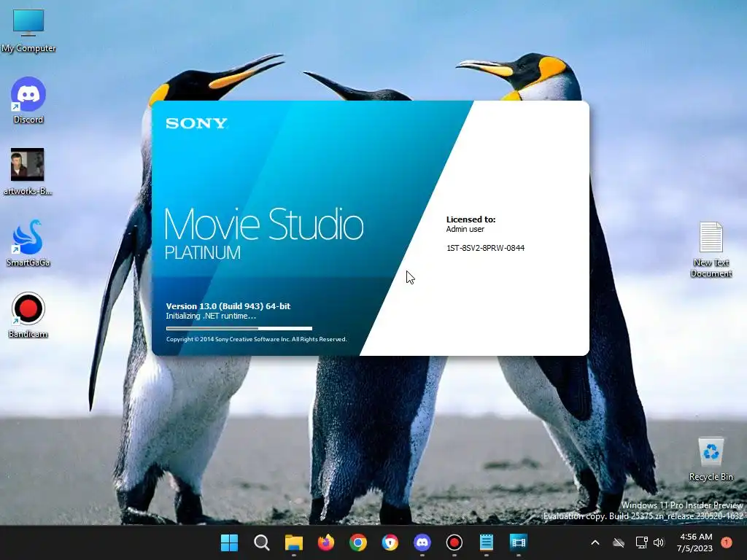This screenshot has height=560, width=747.
Task: Select the Discord desktop shortcut
Action: [x=28, y=100]
